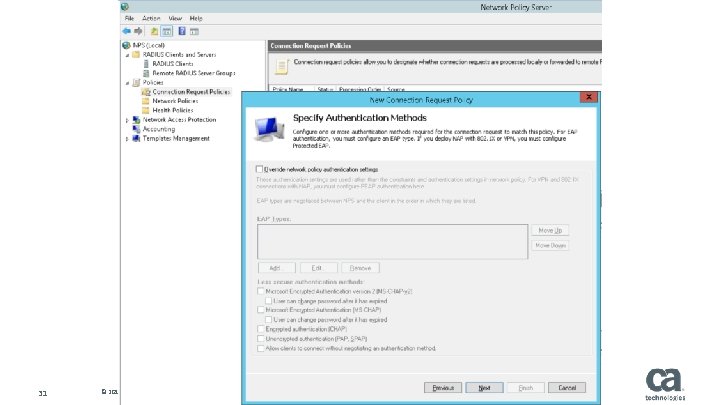Image resolution: width=720 pixels, height=405 pixels.
Task: Close the New Connection Request Policy dialog
Action: pos(588,97)
